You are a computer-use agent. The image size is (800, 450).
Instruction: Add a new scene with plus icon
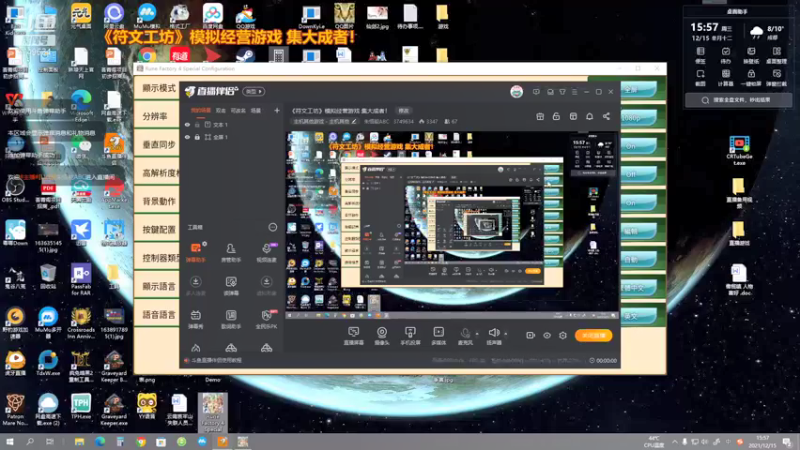click(x=277, y=110)
